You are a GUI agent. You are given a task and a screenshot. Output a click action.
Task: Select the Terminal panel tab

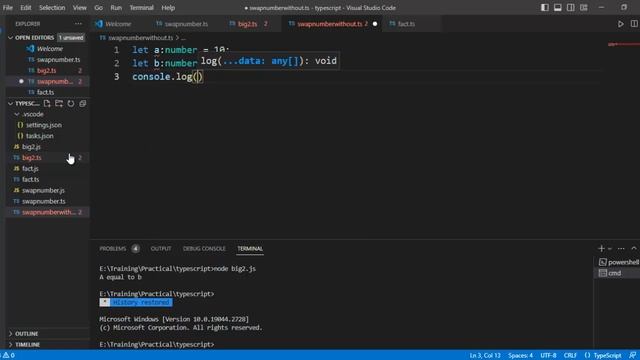250,249
